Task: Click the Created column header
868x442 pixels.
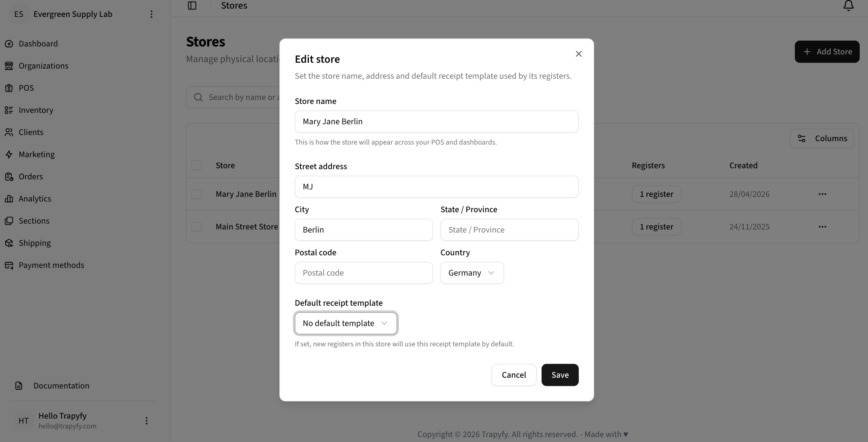Action: (743, 165)
